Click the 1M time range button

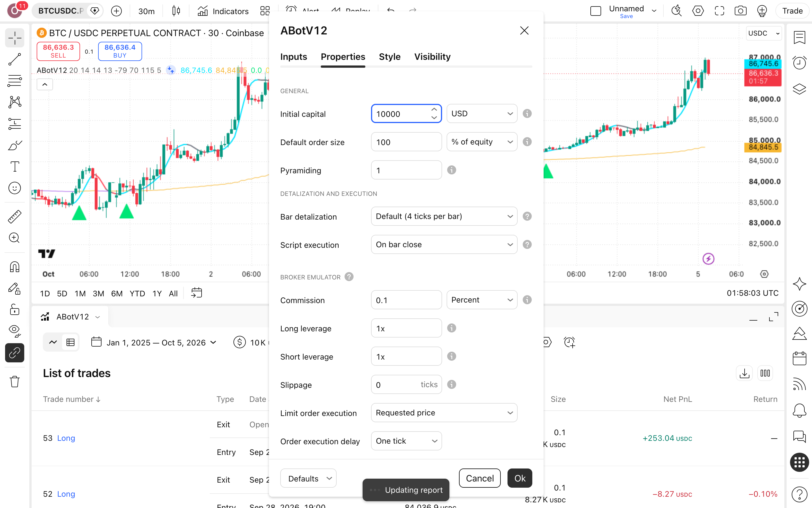click(80, 294)
